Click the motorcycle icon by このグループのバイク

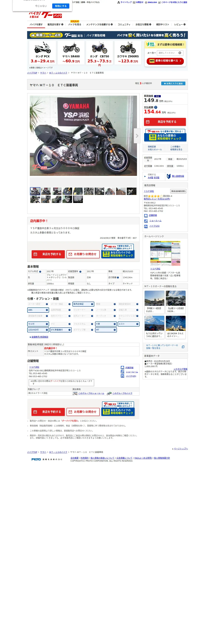coord(109,393)
